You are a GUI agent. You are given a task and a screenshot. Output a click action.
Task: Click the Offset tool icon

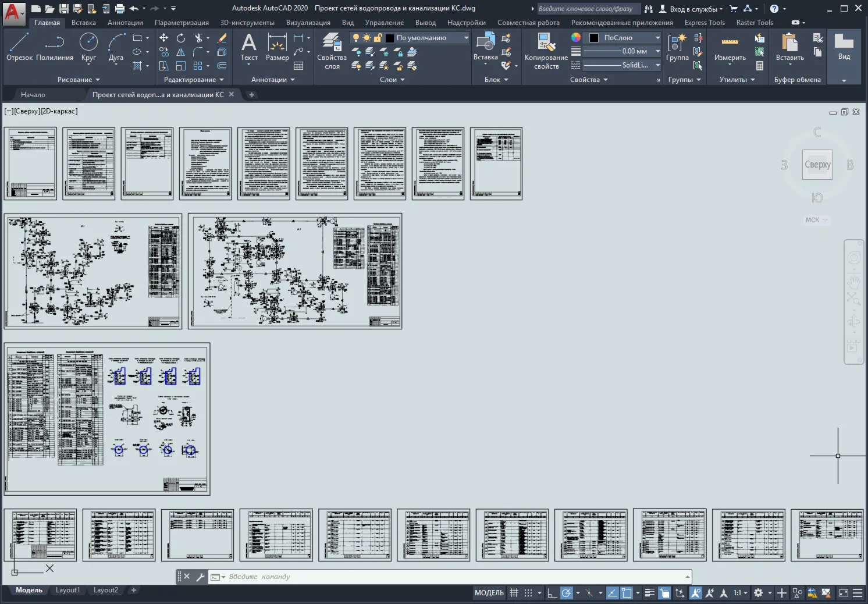pyautogui.click(x=222, y=66)
